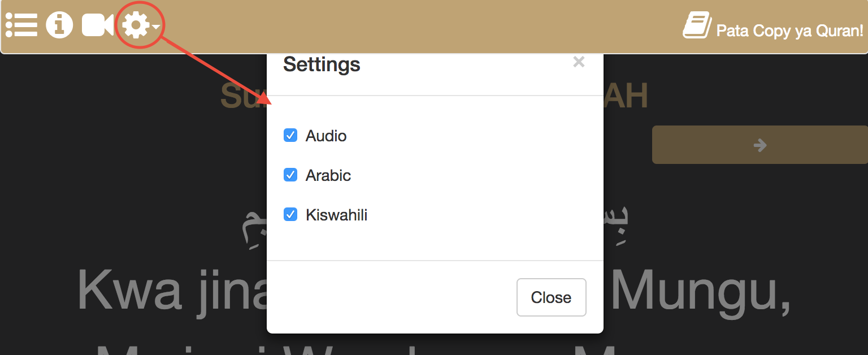Expand the caret beside the gear
The height and width of the screenshot is (355, 868).
coord(156,26)
